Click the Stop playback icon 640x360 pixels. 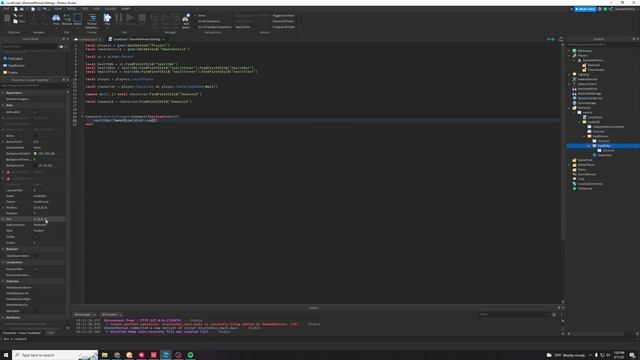(x=142, y=18)
